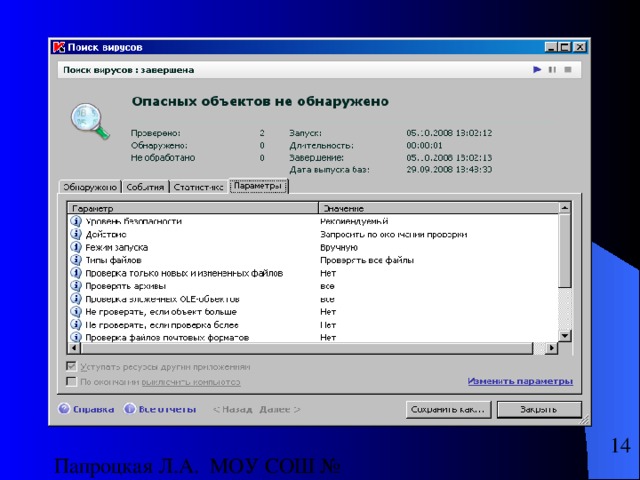Click info icon beside Проверять архивы
Screen dimensions: 640x480
[x=76, y=285]
